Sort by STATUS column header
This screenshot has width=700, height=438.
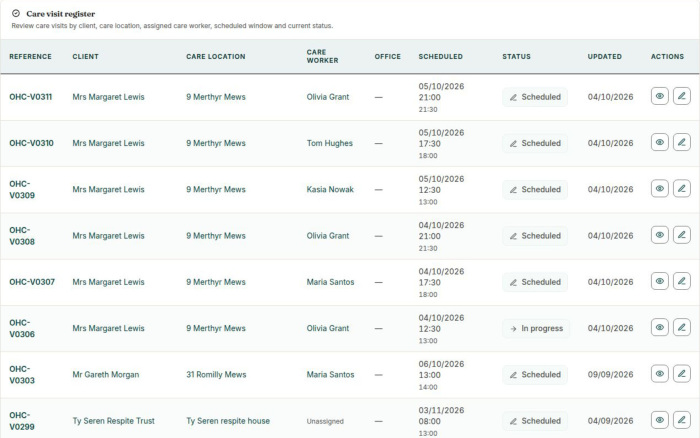[516, 57]
